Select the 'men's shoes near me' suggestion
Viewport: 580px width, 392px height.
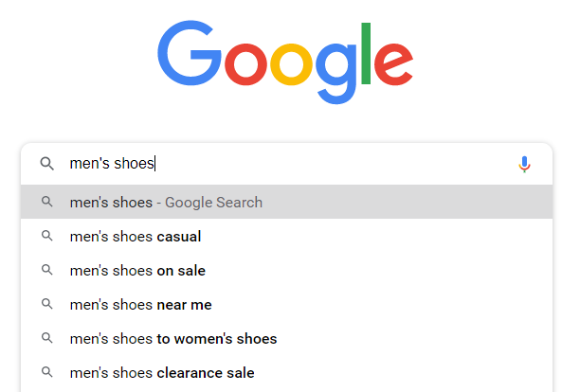(x=140, y=304)
